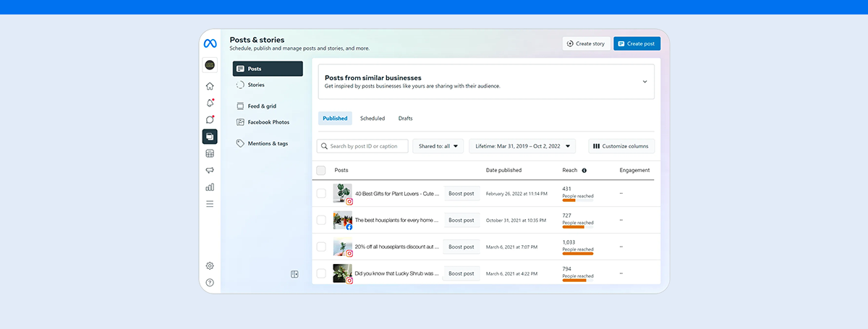Open the Notifications bell icon
This screenshot has width=868, height=329.
tap(210, 103)
